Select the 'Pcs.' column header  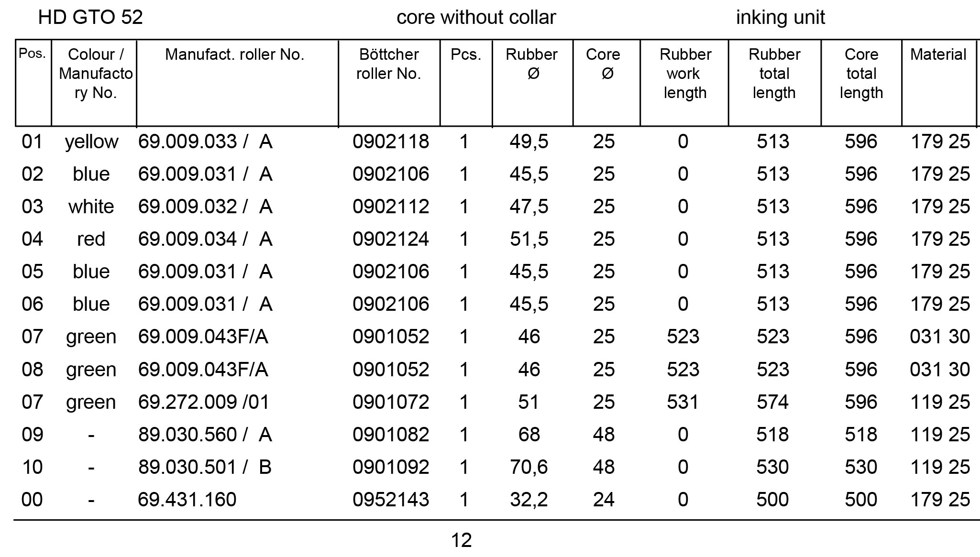coord(465,55)
